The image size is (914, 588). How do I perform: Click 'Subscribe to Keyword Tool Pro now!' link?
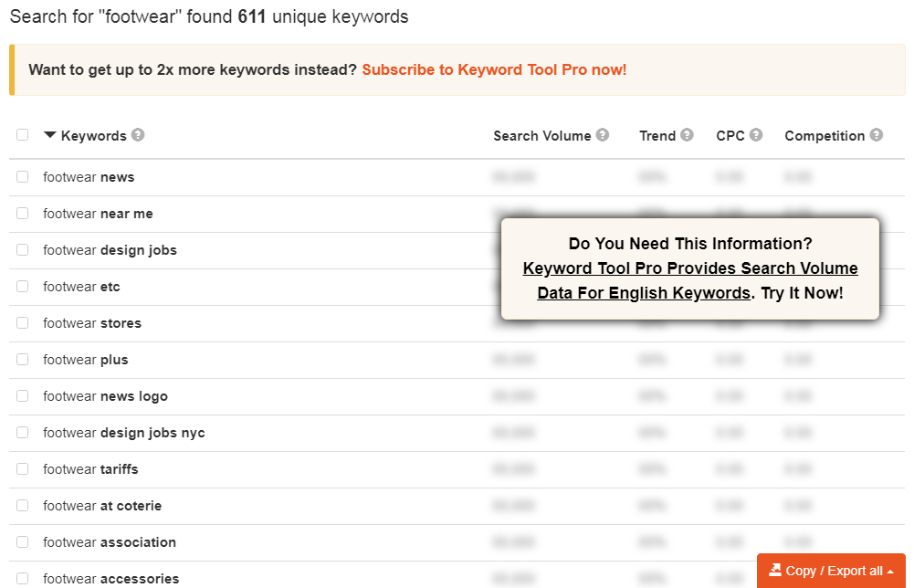tap(494, 70)
